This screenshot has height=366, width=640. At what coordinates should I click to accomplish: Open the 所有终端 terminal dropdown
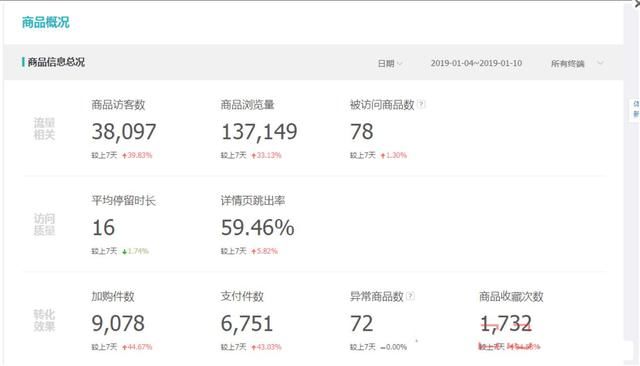(577, 64)
